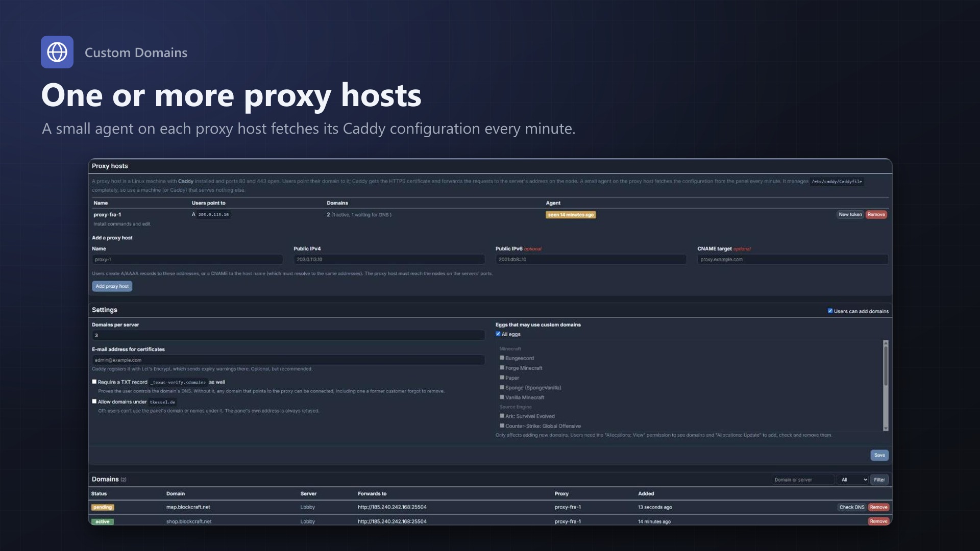Click Check DNS for map.blockcraft.net

point(852,507)
